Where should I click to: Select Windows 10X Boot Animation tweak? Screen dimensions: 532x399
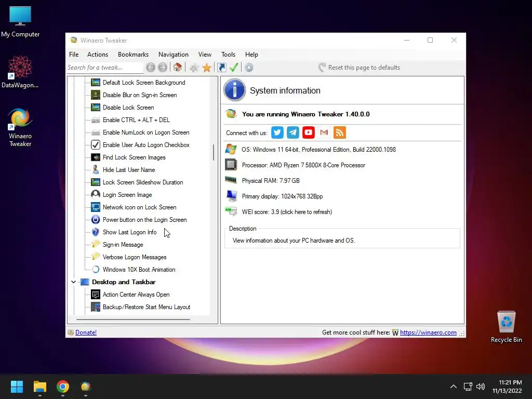[x=139, y=270]
